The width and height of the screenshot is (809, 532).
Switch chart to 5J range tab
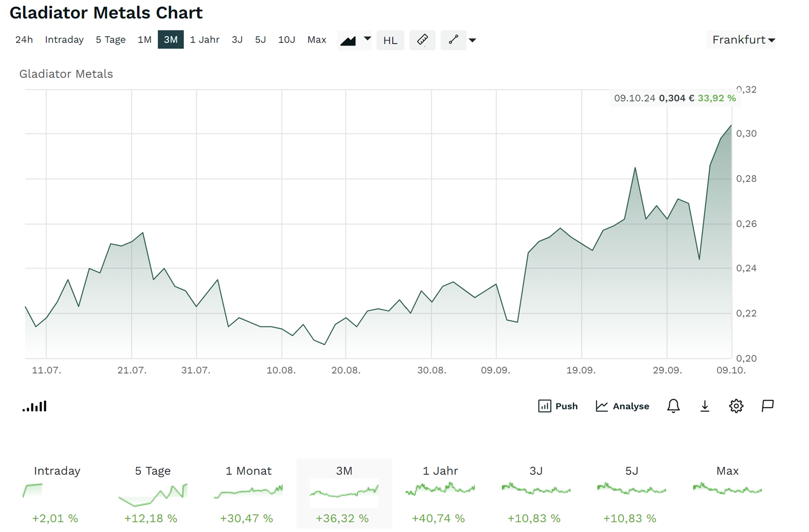click(260, 40)
